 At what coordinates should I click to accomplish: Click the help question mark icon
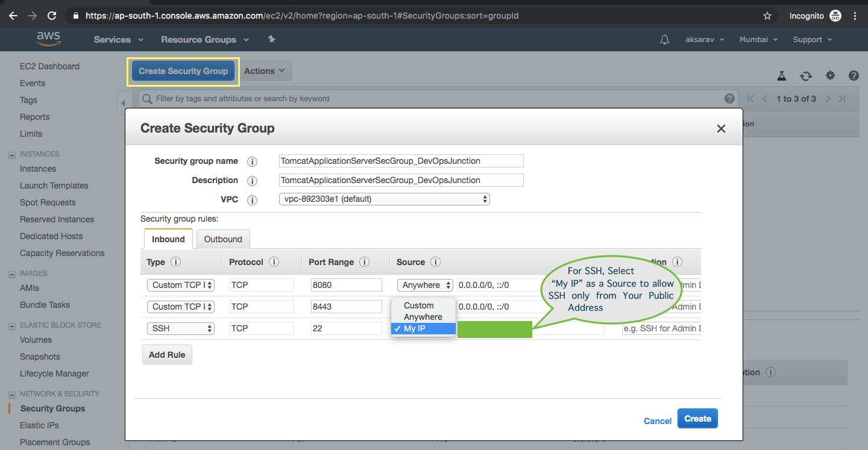(854, 75)
